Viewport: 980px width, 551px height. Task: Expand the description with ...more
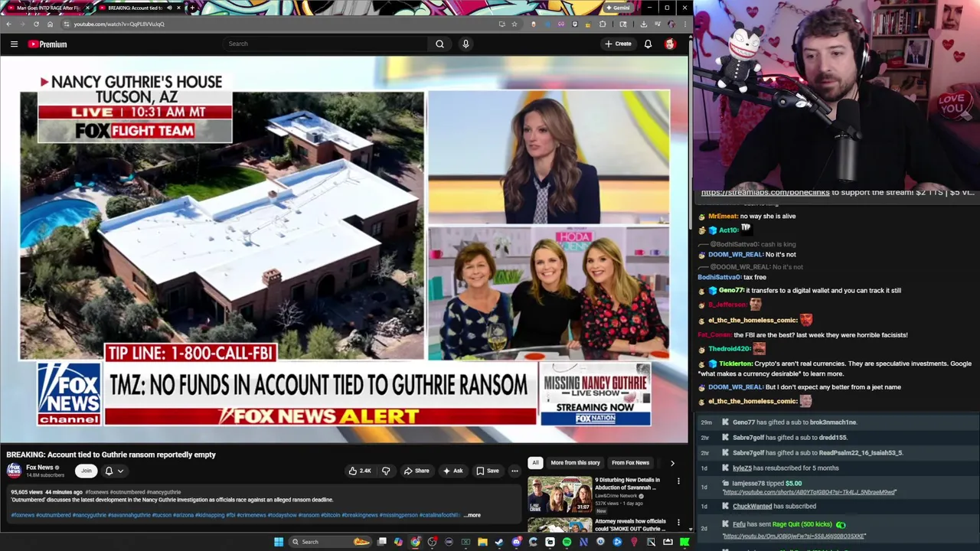(472, 515)
